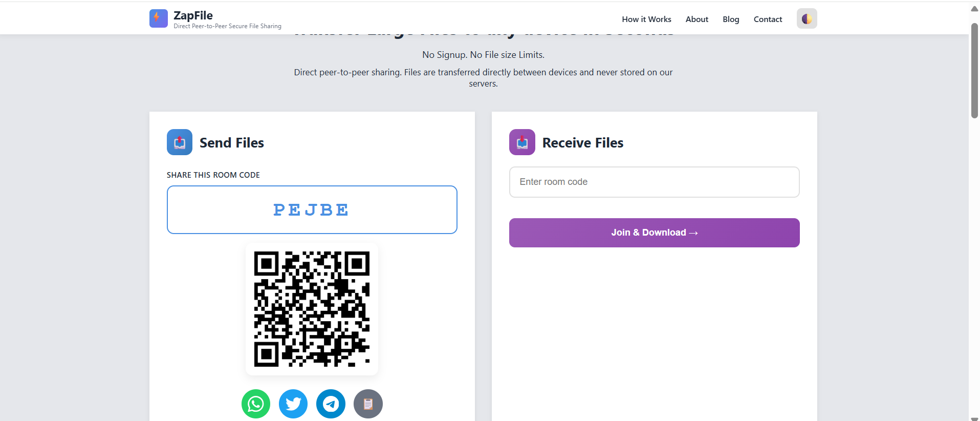Open the Blog section
Screen dimensions: 980x421
coord(731,19)
